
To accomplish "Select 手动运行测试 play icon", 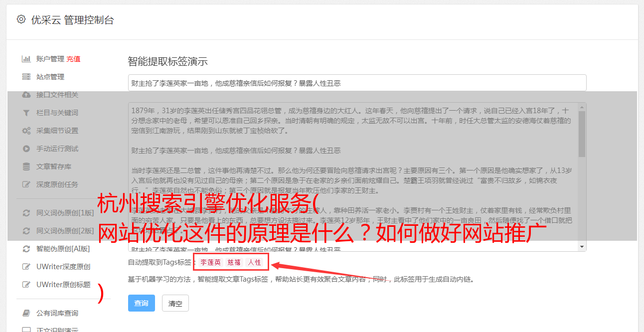I will pos(26,149).
